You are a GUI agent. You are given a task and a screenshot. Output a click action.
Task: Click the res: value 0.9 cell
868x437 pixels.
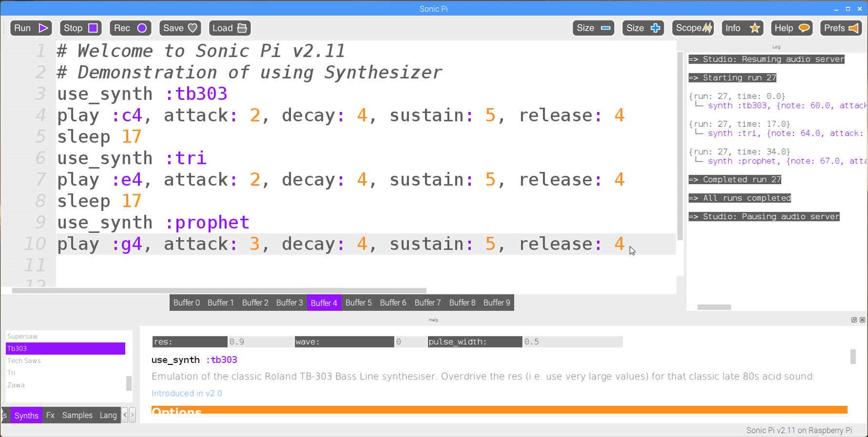tap(260, 342)
